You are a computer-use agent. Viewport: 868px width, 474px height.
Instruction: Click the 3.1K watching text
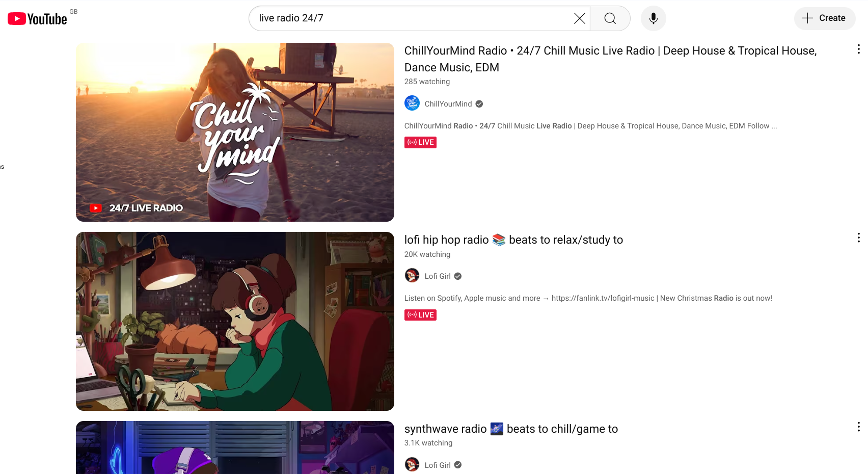click(428, 443)
